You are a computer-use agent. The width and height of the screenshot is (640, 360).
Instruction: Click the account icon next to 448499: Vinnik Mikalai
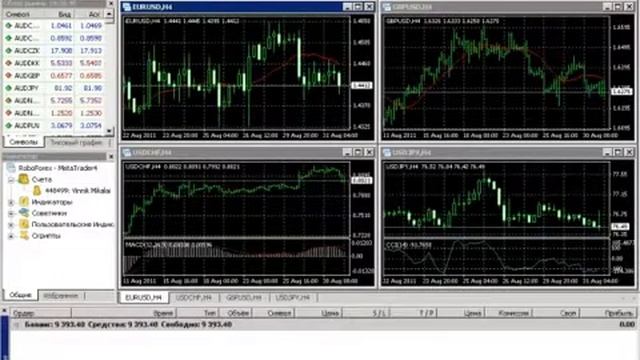pyautogui.click(x=37, y=191)
